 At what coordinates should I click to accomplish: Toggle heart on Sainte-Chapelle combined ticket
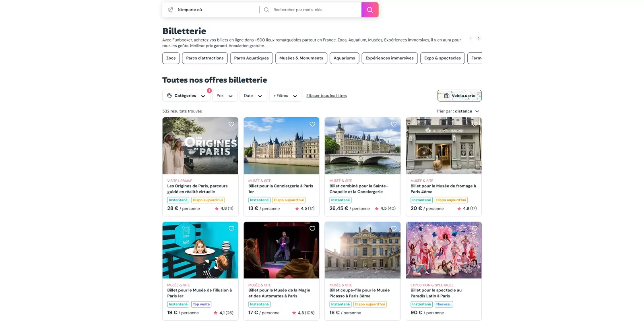[x=394, y=124]
